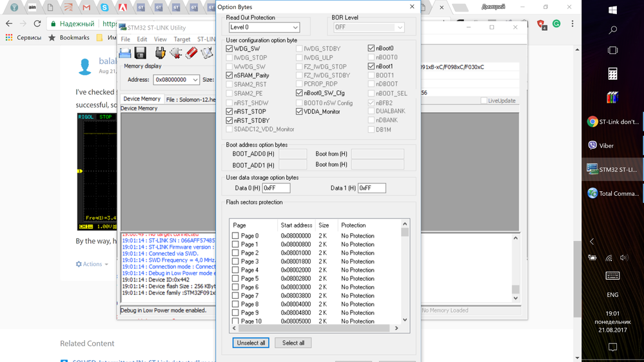
Task: Click the red shield ad-blocker extension icon
Action: (x=542, y=24)
